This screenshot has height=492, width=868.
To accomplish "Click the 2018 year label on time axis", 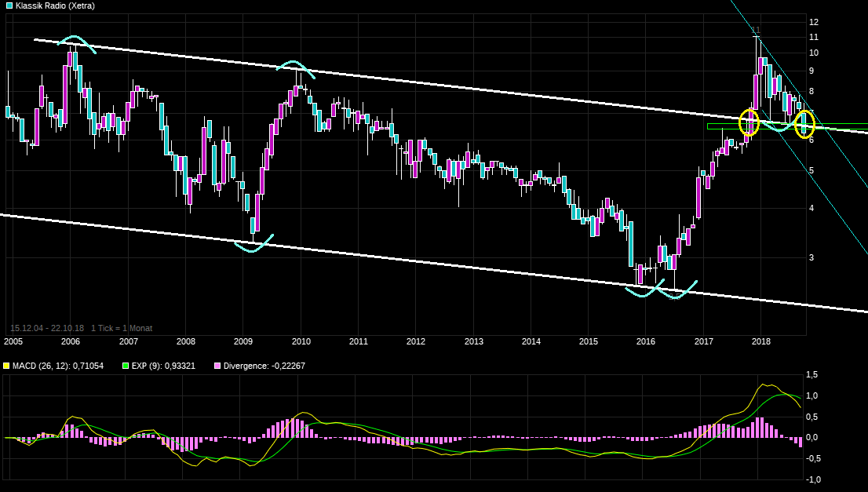I will click(x=760, y=341).
